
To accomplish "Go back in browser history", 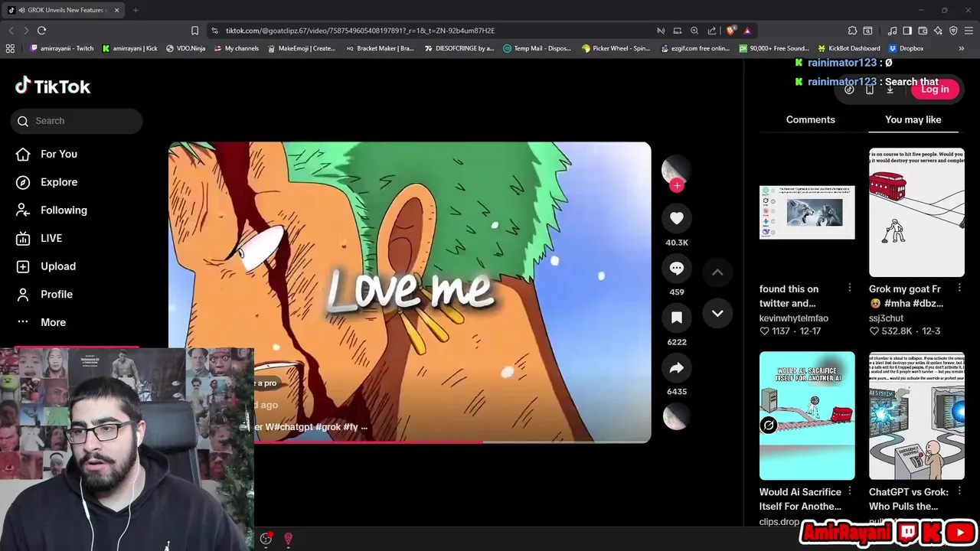I will (x=11, y=31).
